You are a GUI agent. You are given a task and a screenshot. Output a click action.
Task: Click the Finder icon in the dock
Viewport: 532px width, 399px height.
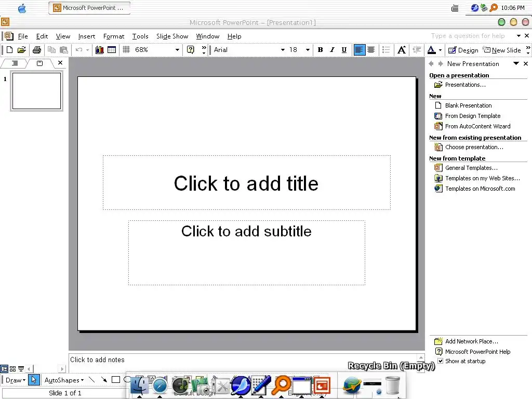pyautogui.click(x=139, y=386)
